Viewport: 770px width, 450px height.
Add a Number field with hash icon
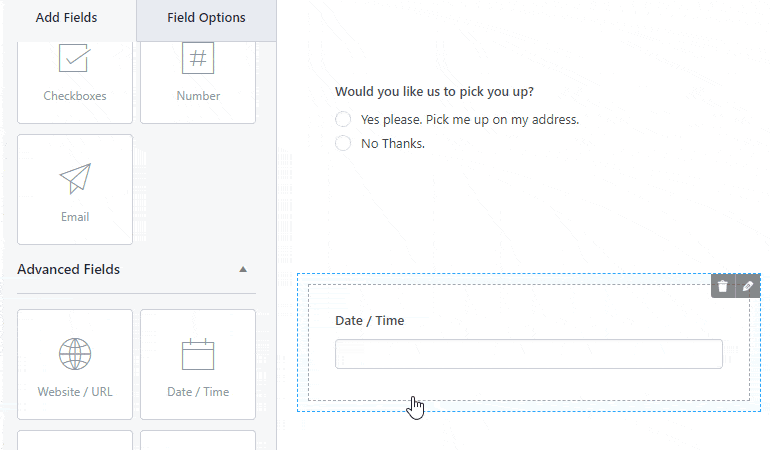198,82
